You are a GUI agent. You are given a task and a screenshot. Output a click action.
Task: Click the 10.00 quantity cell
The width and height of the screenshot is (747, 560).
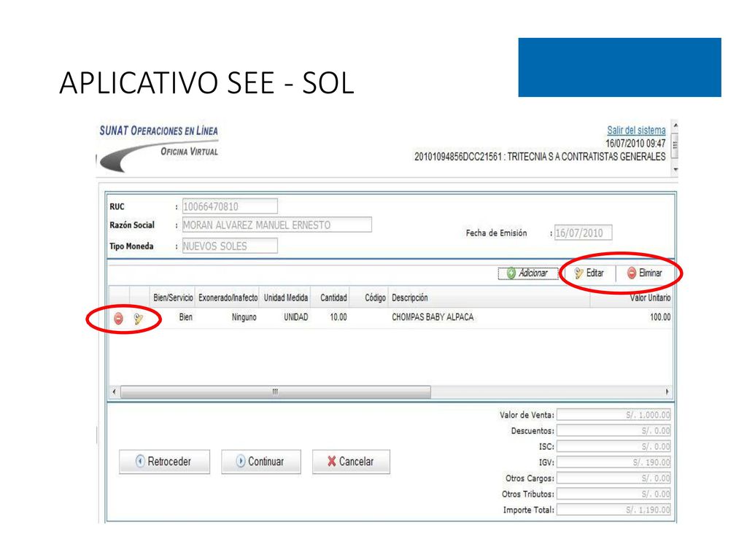tap(338, 317)
